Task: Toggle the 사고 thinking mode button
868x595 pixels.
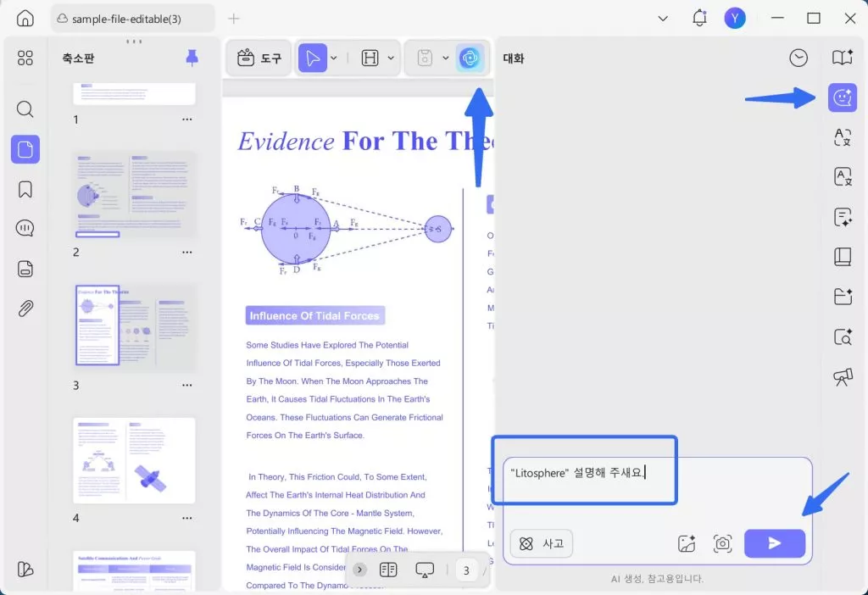Action: 542,543
